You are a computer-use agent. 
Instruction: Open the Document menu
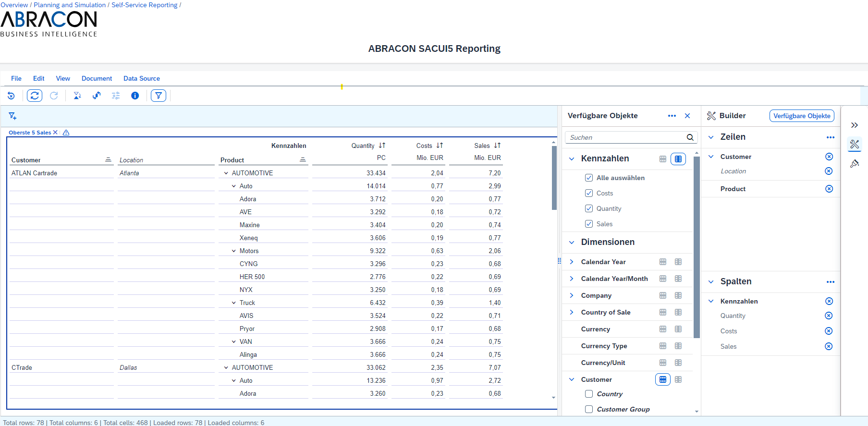97,78
